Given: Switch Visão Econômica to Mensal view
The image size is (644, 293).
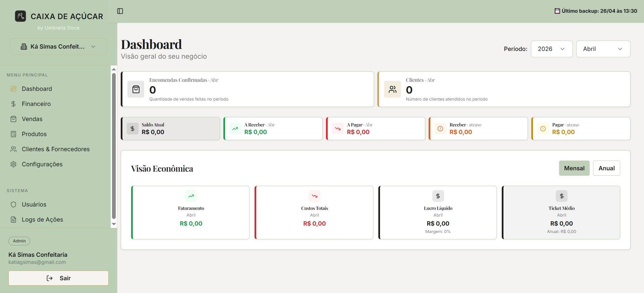Looking at the screenshot, I should coord(574,168).
